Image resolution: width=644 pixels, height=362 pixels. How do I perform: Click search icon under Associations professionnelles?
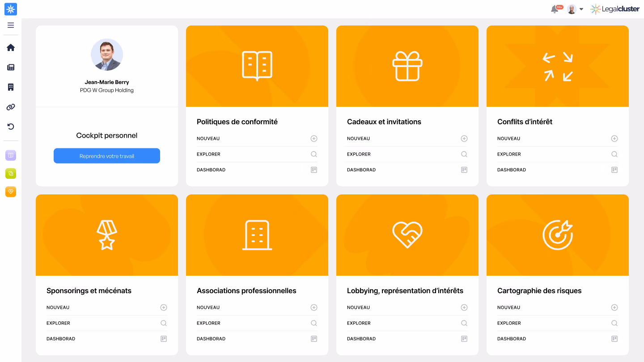click(314, 323)
